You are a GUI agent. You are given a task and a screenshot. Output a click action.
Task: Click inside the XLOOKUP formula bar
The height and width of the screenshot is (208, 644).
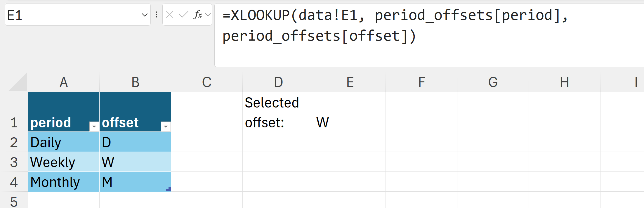409,35
